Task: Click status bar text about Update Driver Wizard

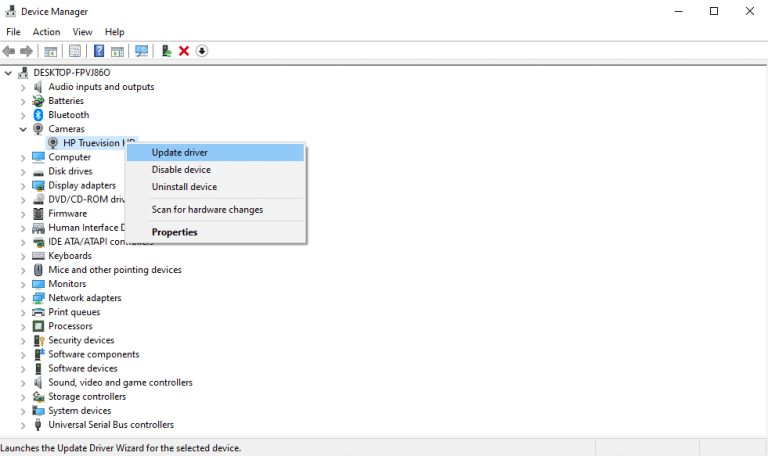Action: pyautogui.click(x=120, y=448)
